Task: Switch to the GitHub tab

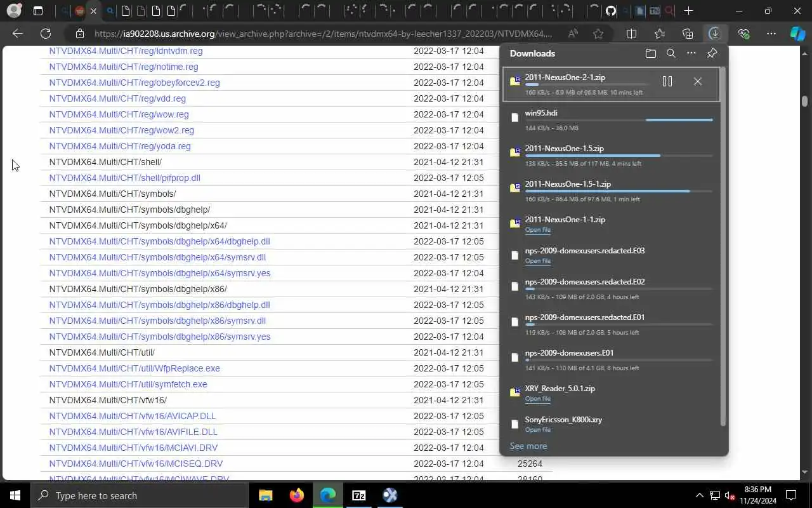Action: (610, 11)
